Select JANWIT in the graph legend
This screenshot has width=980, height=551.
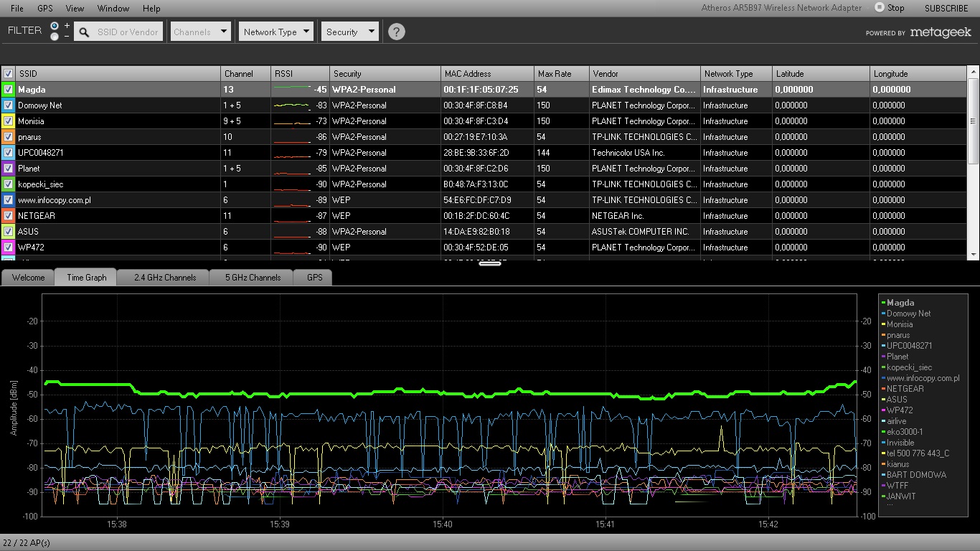(x=900, y=496)
